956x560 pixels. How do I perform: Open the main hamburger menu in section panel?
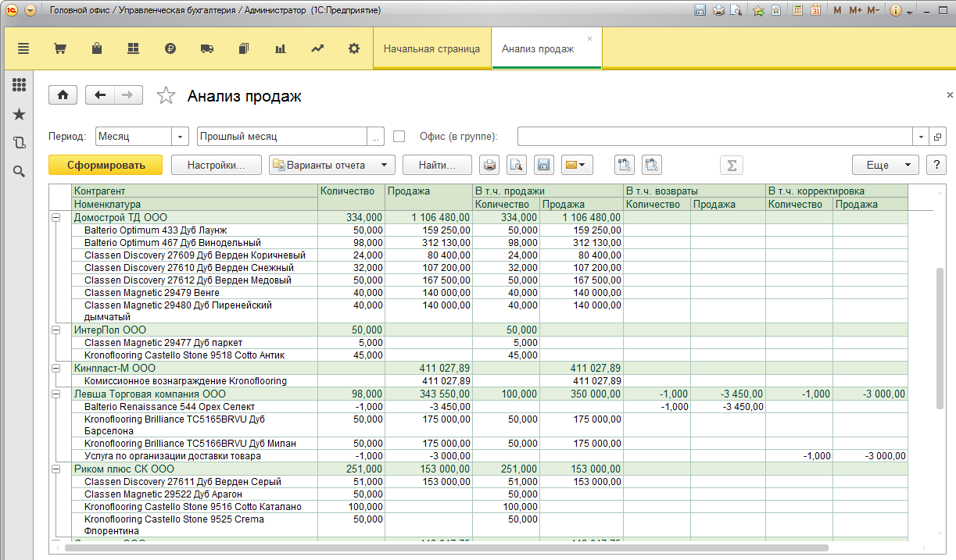pyautogui.click(x=23, y=48)
